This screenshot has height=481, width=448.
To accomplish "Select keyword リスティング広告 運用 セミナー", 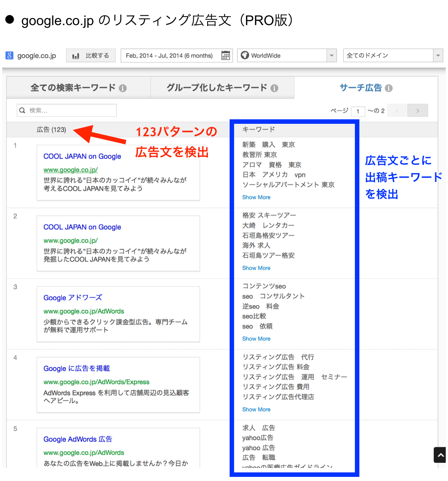I will click(x=295, y=377).
